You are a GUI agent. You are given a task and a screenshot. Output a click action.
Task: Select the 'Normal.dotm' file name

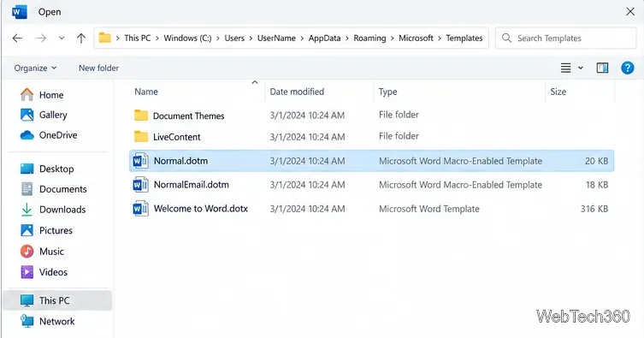[180, 161]
